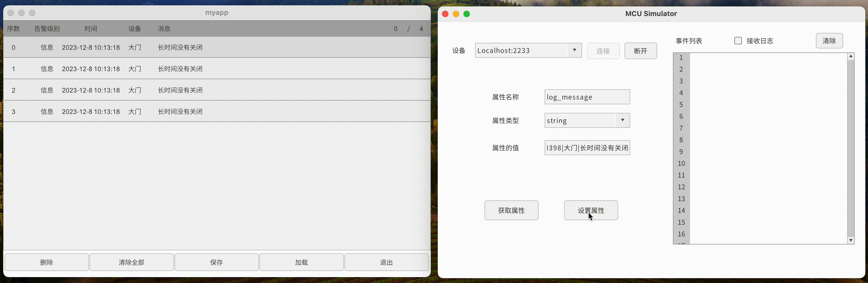Viewport: 868px width, 283px height.
Task: Maximize MCU Simulator with green button
Action: tap(467, 14)
